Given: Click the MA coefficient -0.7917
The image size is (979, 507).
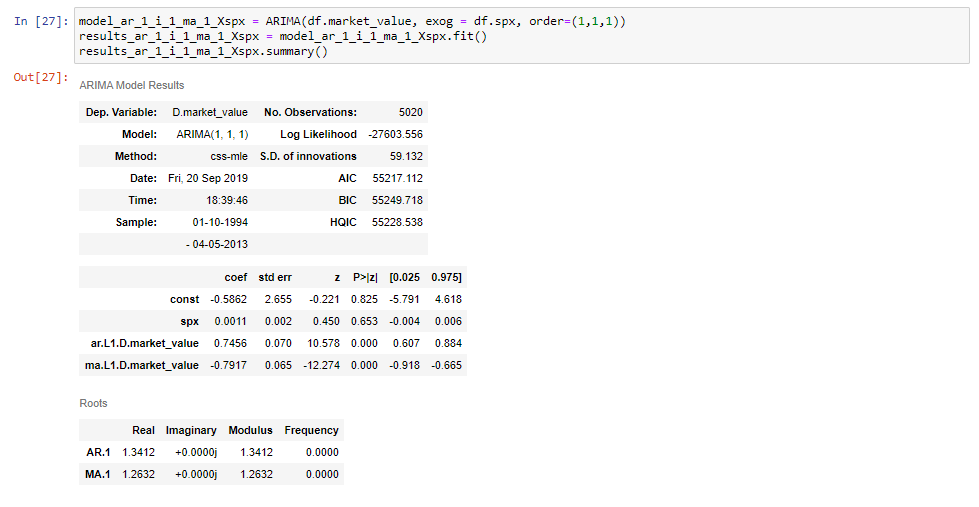Looking at the screenshot, I should pos(229,365).
